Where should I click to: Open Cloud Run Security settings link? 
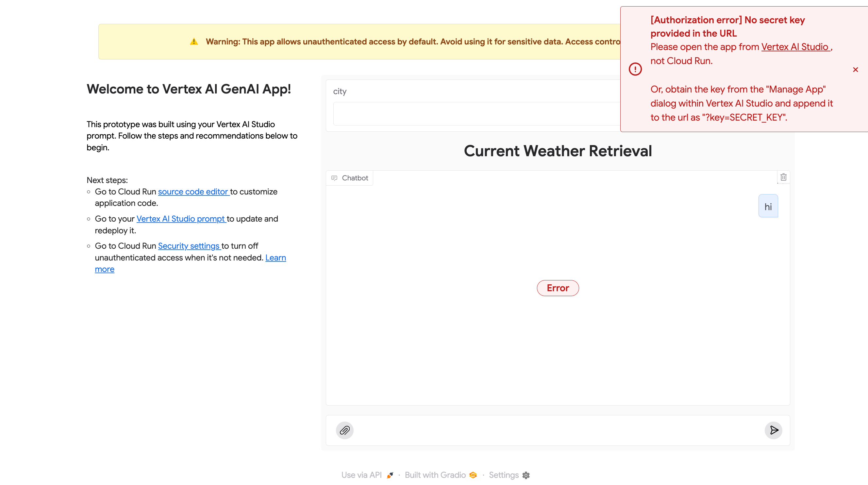tap(189, 246)
